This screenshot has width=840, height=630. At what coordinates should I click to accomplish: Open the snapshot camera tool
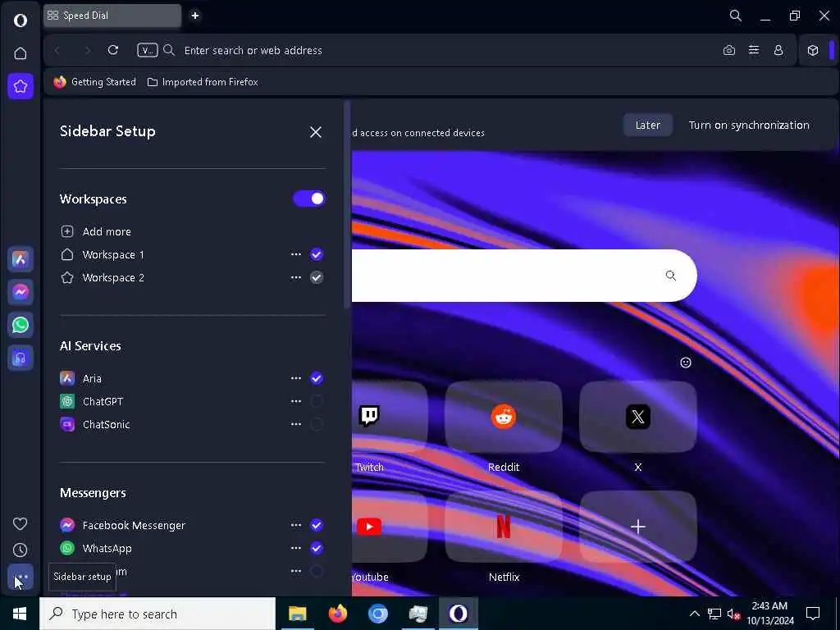coord(729,50)
